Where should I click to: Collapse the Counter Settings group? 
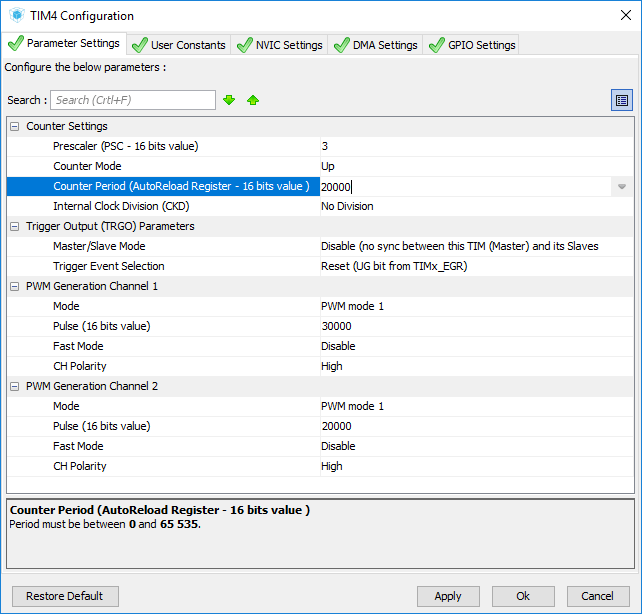point(14,126)
